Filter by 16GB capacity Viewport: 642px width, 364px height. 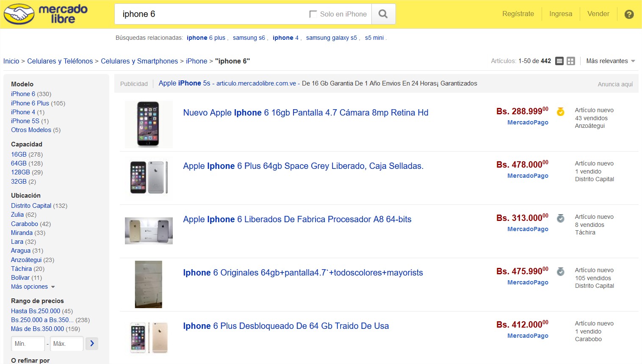pyautogui.click(x=19, y=154)
